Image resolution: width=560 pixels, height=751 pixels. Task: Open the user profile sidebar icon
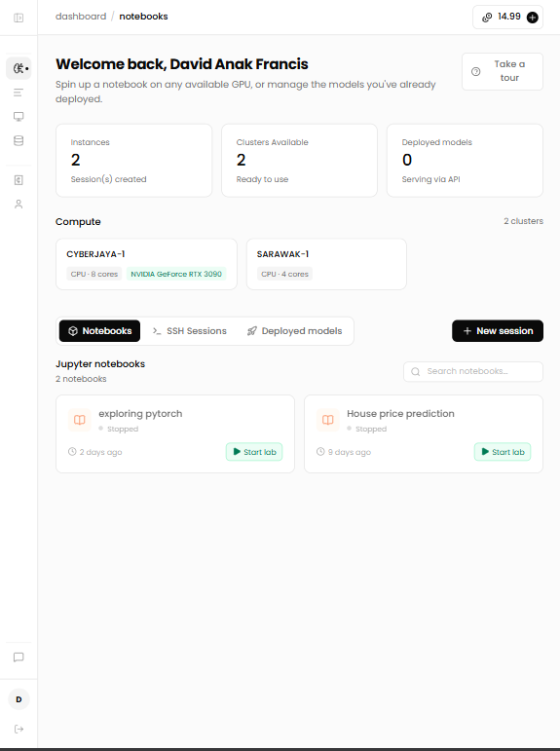pyautogui.click(x=19, y=204)
